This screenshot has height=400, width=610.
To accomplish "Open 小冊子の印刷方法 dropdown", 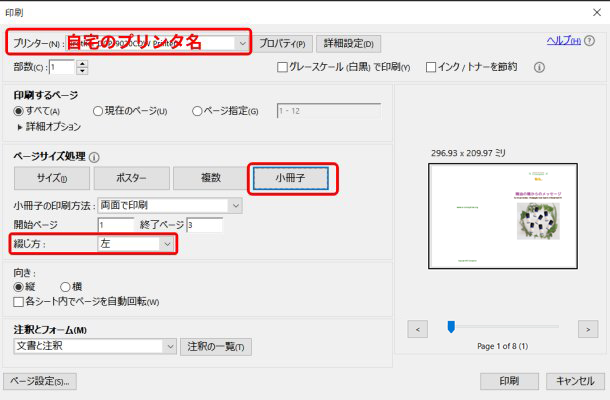I will point(235,206).
